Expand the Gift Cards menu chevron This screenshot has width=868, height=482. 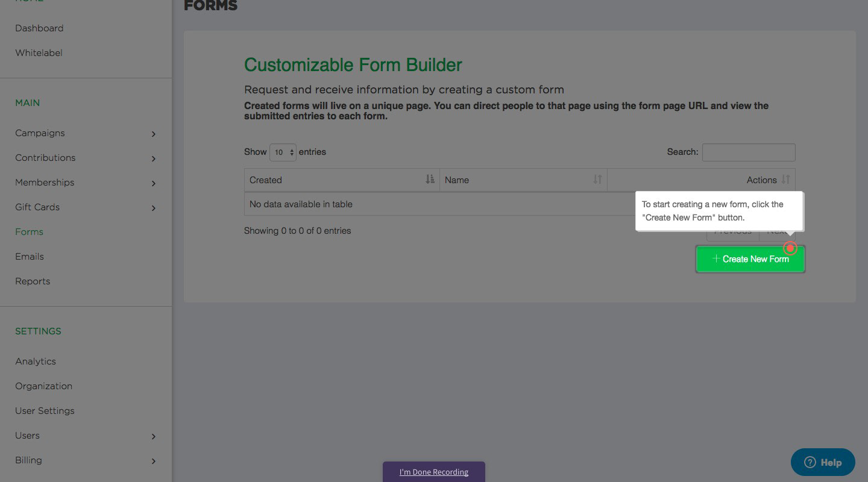[154, 208]
